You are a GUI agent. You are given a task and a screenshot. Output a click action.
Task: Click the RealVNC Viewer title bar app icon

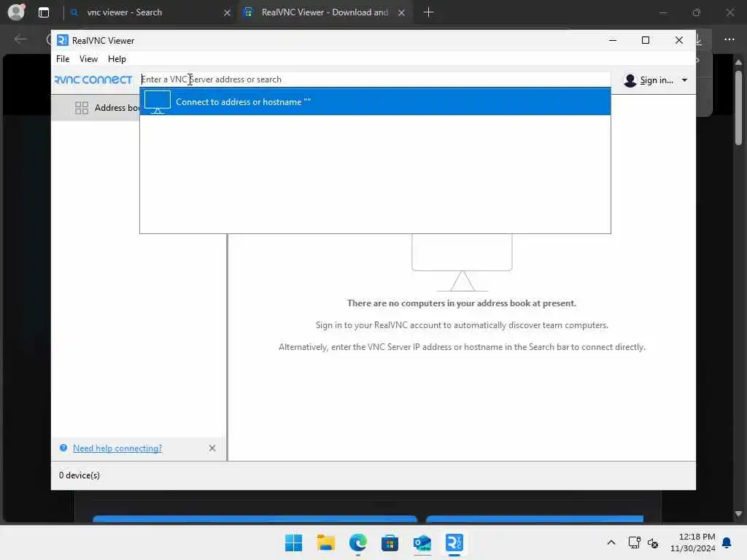coord(63,41)
